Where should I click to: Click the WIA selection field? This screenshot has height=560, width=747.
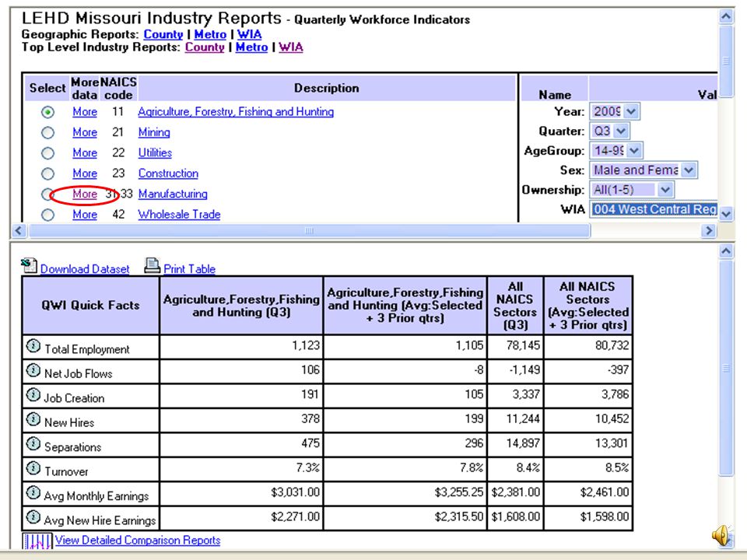point(654,209)
